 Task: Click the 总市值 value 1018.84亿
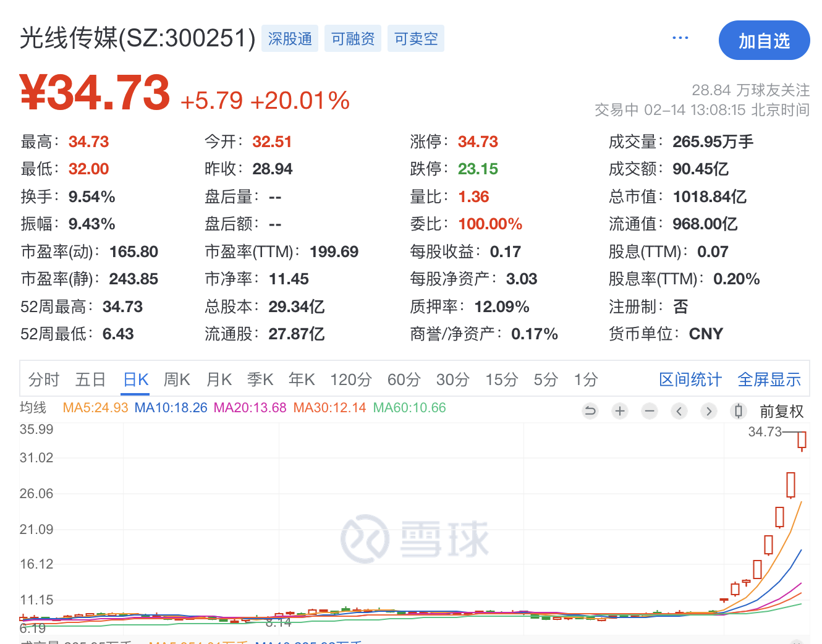pos(710,197)
